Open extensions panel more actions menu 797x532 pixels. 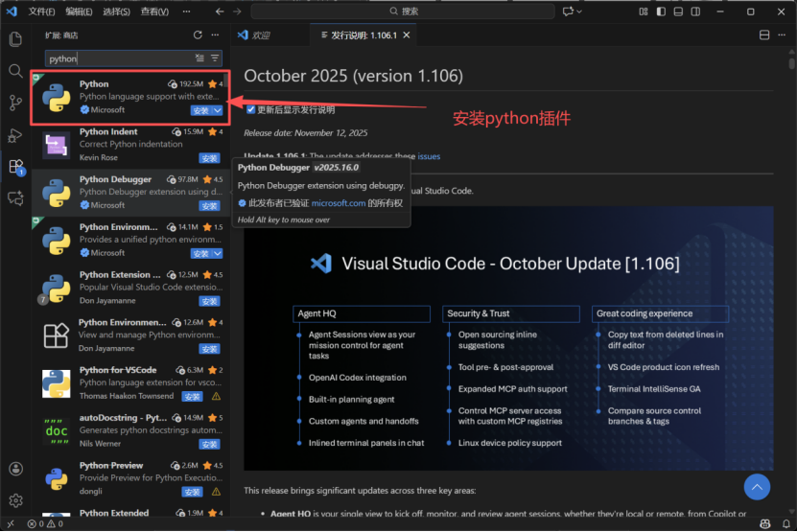click(x=215, y=35)
